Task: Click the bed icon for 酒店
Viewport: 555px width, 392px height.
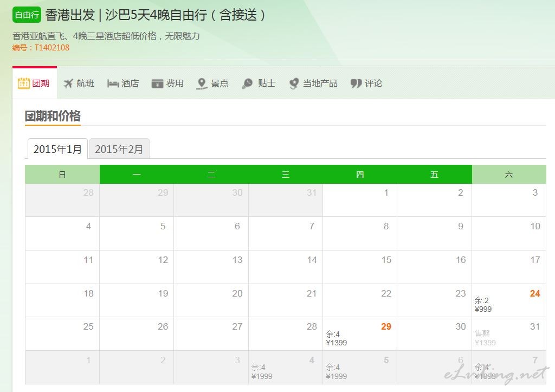Action: pyautogui.click(x=113, y=83)
